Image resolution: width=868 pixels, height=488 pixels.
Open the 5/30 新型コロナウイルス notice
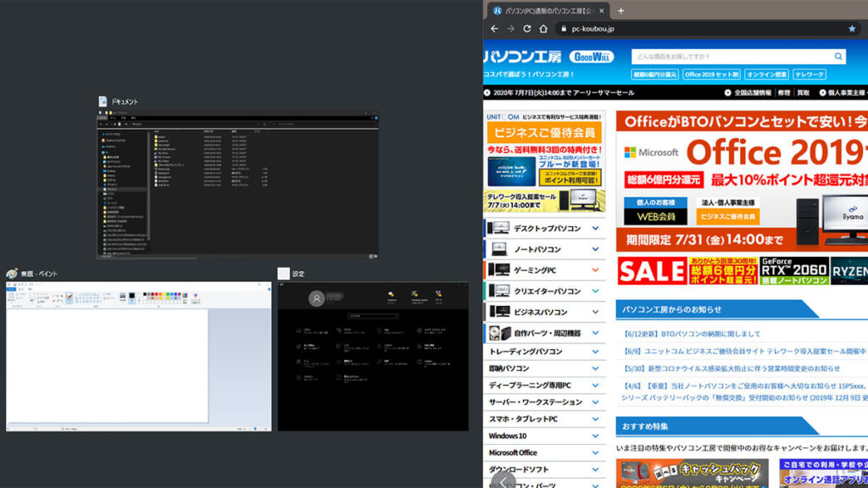(732, 369)
